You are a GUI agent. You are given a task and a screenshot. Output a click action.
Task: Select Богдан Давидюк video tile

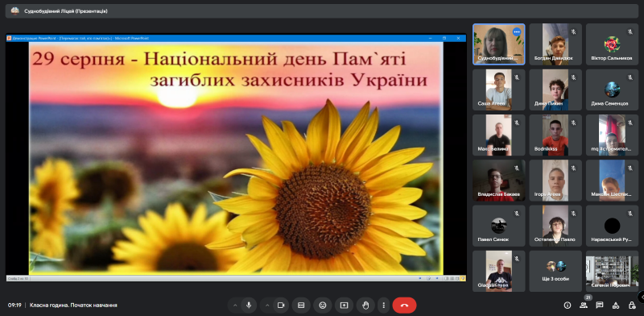pyautogui.click(x=555, y=44)
